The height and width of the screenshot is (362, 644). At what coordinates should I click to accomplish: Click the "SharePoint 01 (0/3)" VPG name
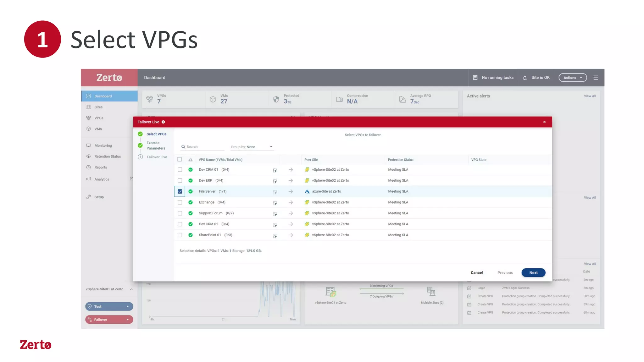click(x=215, y=235)
